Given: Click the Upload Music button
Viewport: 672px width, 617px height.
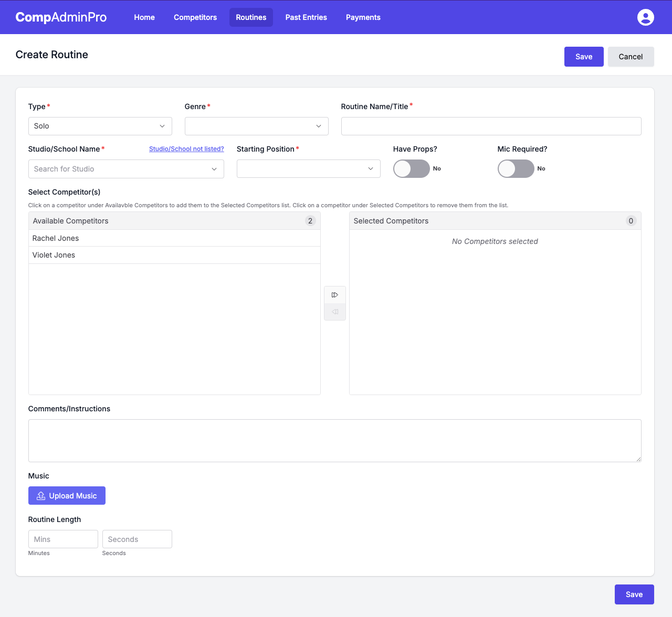Looking at the screenshot, I should pyautogui.click(x=67, y=496).
